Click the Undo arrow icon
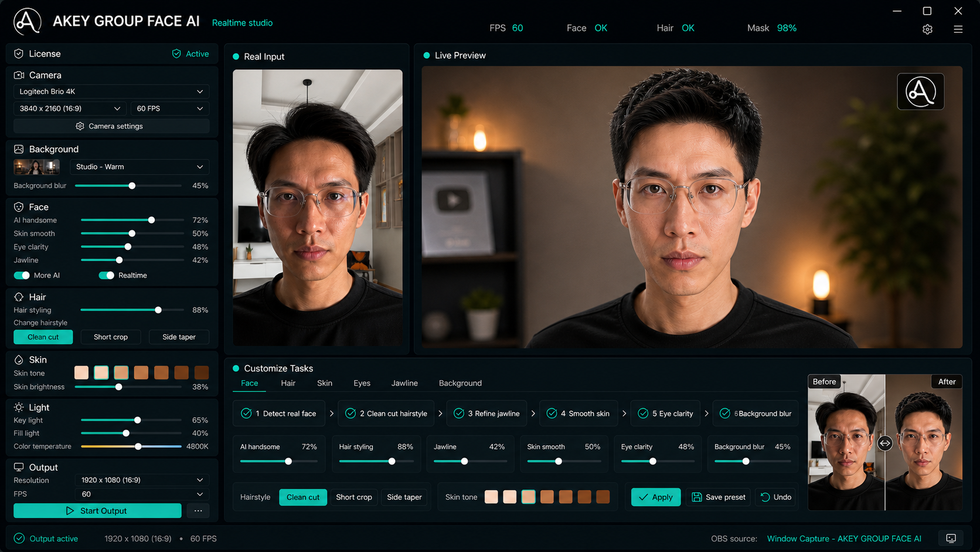This screenshot has height=552, width=980. (x=765, y=497)
